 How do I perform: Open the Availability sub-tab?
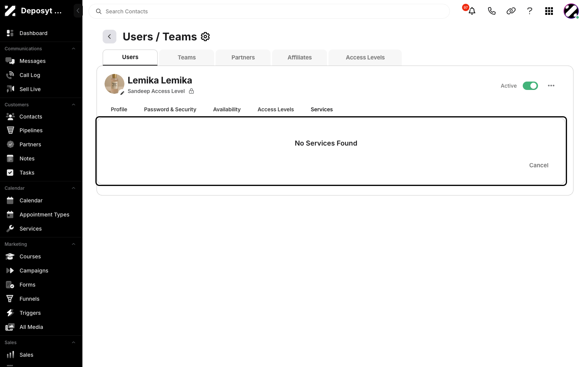[227, 109]
